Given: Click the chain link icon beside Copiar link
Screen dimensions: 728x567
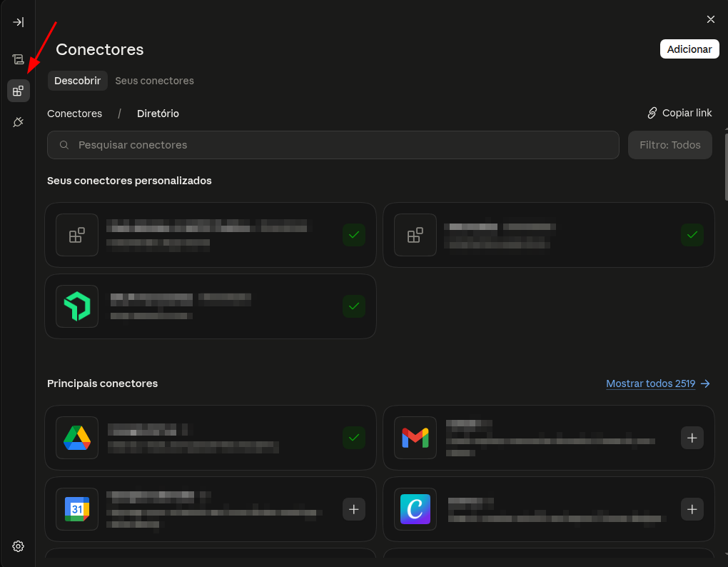Looking at the screenshot, I should click(652, 113).
